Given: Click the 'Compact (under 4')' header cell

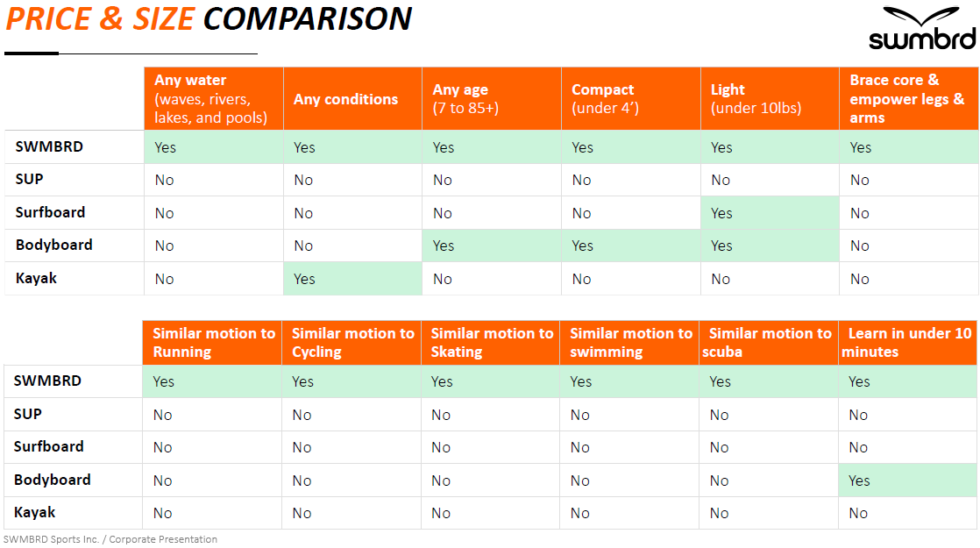Looking at the screenshot, I should [630, 99].
